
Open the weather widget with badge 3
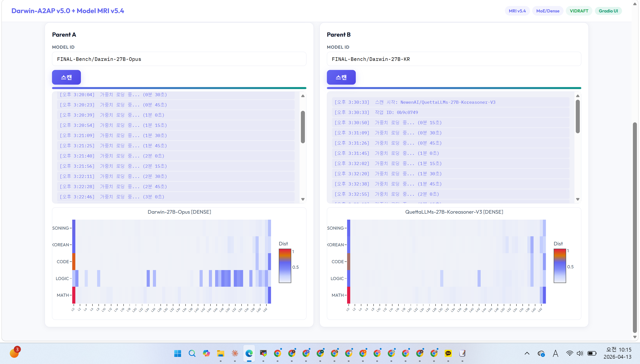(x=15, y=352)
